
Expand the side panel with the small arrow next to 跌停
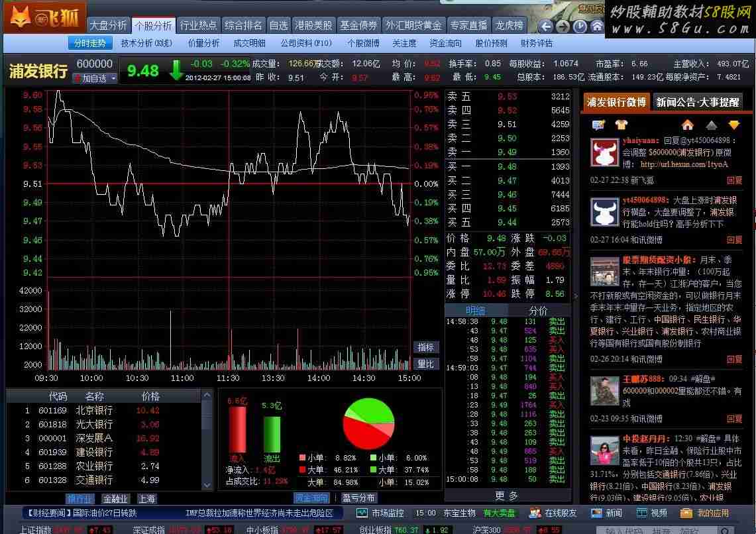click(575, 295)
